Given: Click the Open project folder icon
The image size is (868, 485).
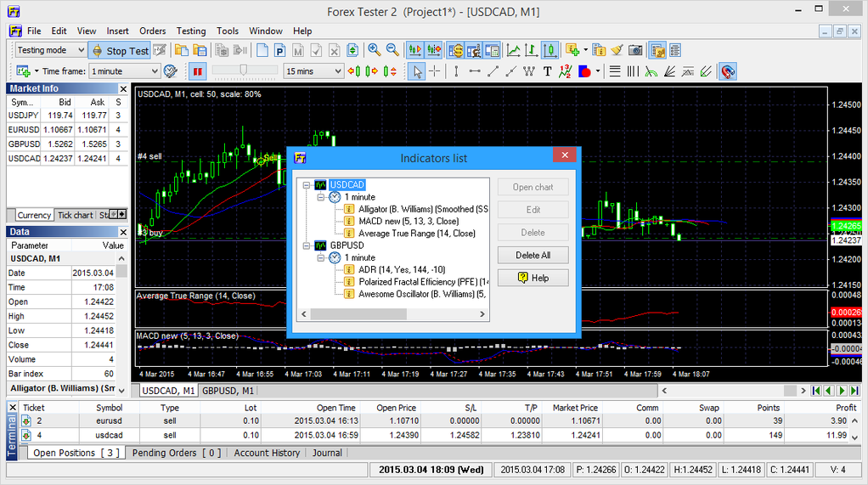Looking at the screenshot, I should (x=181, y=51).
